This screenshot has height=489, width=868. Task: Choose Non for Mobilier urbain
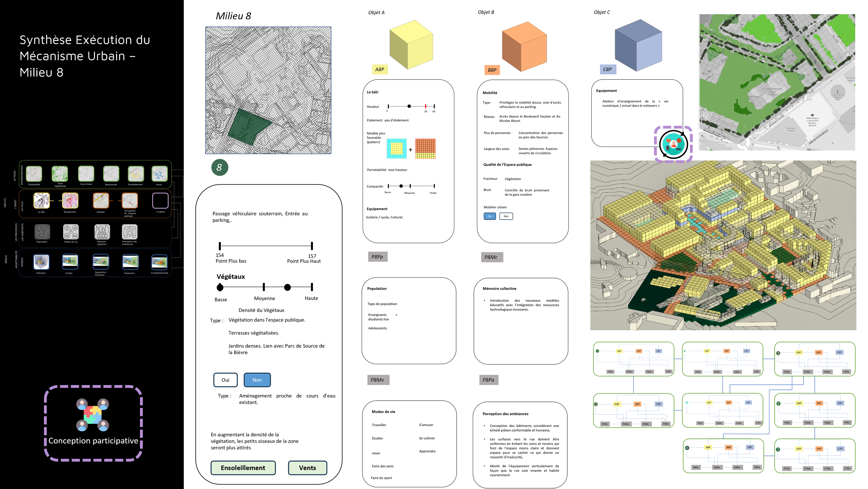(506, 216)
